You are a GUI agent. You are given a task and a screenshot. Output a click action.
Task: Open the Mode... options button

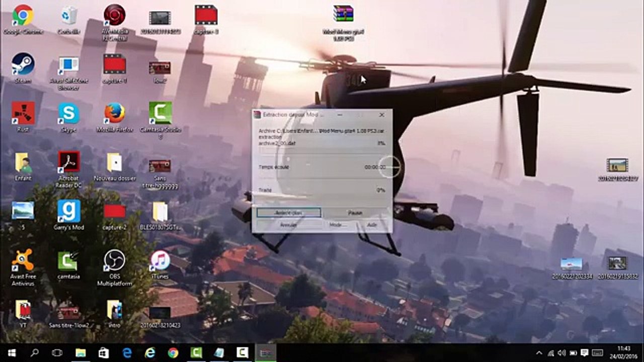pos(338,225)
